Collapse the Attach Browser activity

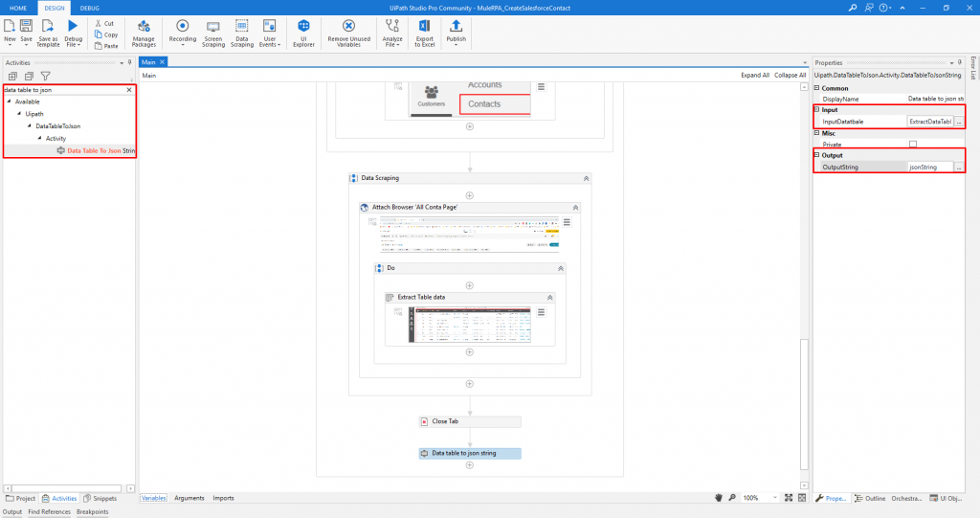click(575, 207)
